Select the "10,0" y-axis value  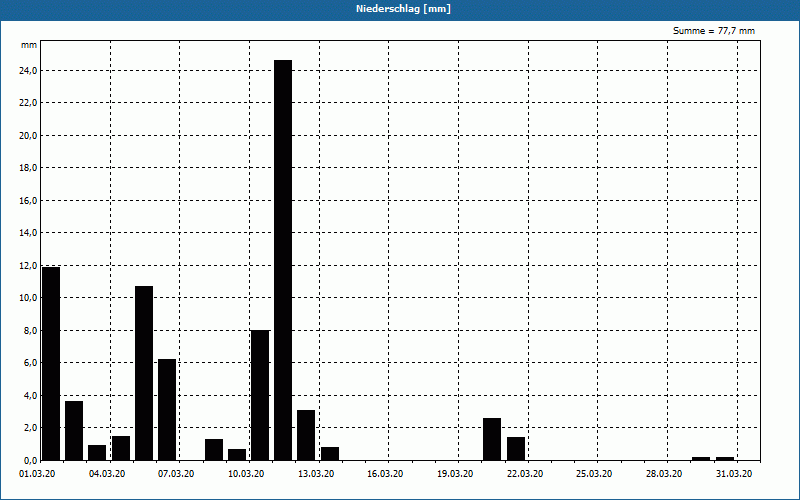pos(28,298)
